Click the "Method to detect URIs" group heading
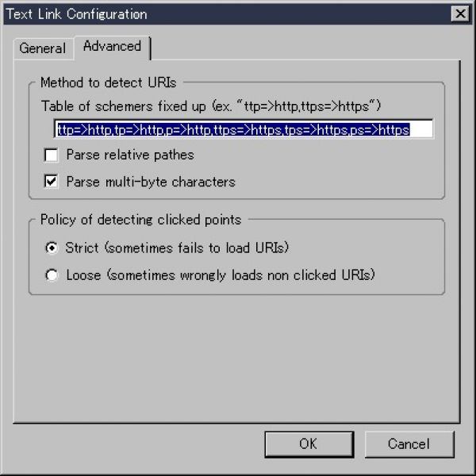This screenshot has height=476, width=476. click(x=108, y=82)
